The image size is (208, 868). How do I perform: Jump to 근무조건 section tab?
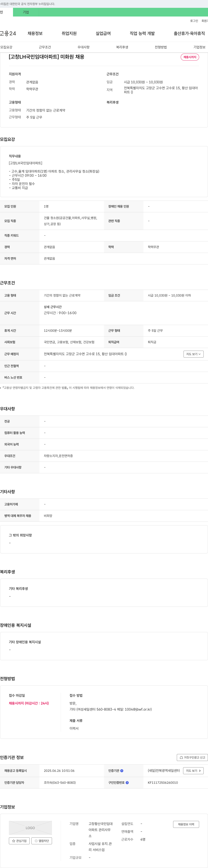pos(45,47)
